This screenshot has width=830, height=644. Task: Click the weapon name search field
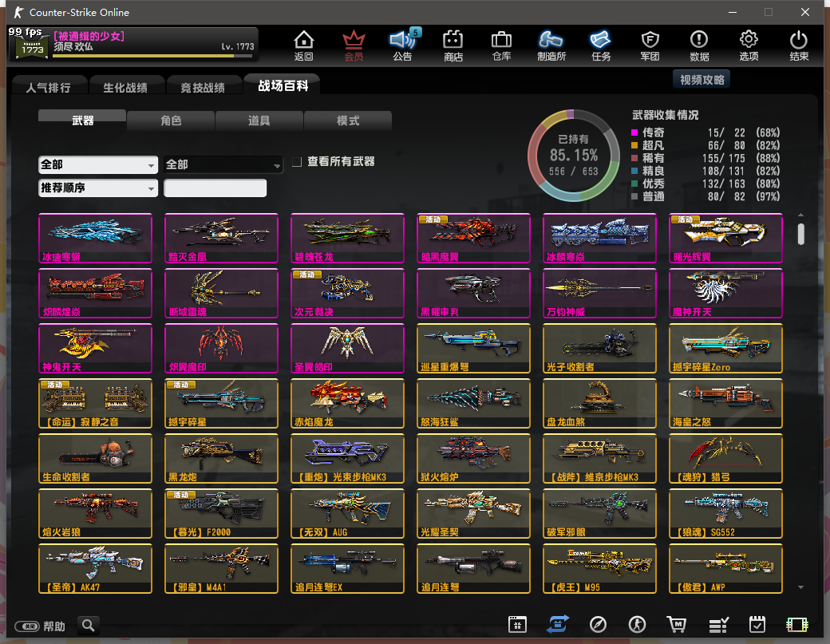[x=215, y=188]
